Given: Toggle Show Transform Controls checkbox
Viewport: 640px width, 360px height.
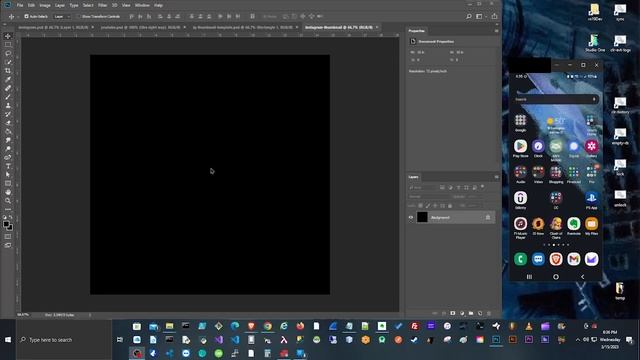Looking at the screenshot, I should tap(78, 16).
